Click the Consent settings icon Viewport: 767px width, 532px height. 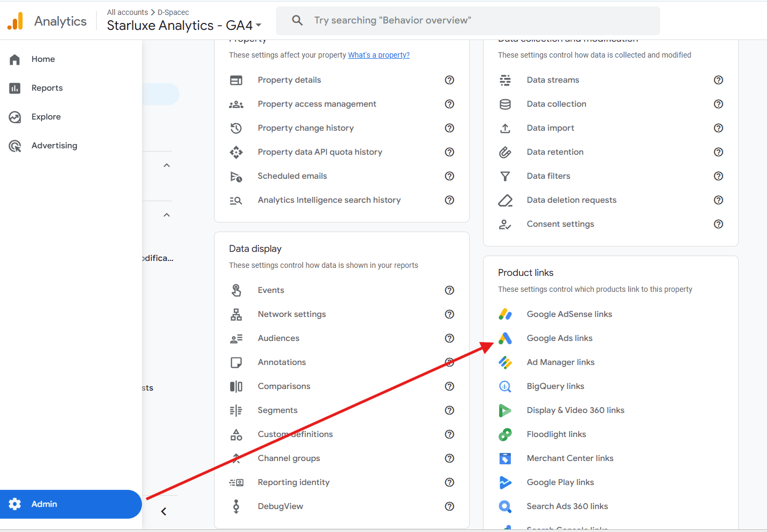pos(505,224)
